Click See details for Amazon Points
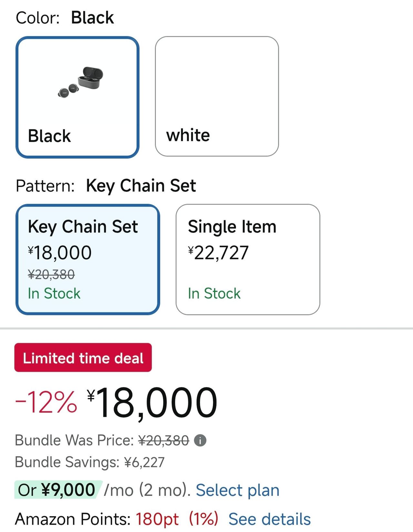Image resolution: width=413 pixels, height=532 pixels. pos(269,519)
